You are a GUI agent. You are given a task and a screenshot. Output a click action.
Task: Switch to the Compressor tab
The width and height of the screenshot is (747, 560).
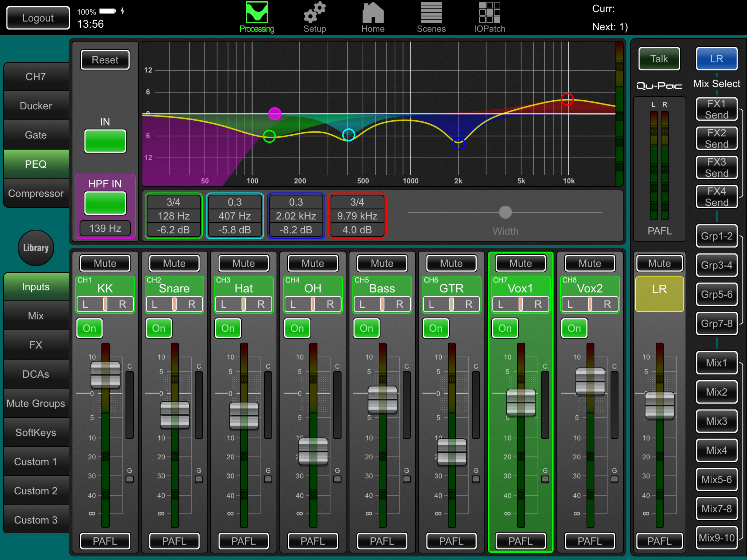point(36,193)
